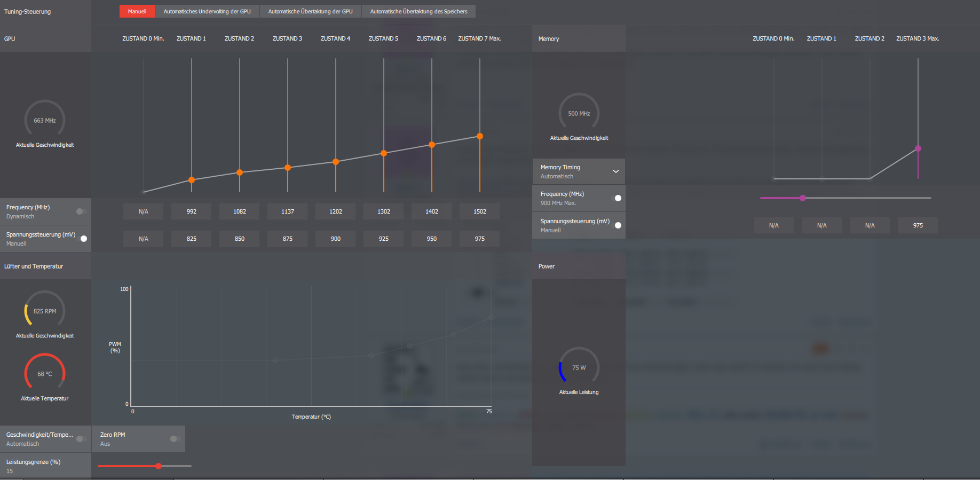
Task: Edit the 1202 MHz frequency field
Action: 336,211
